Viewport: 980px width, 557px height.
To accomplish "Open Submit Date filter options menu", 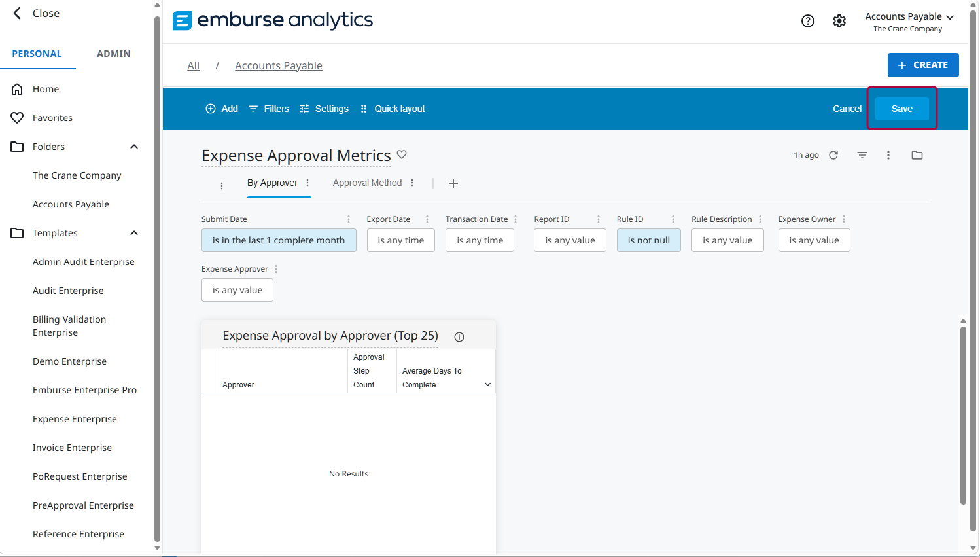I will pyautogui.click(x=349, y=219).
